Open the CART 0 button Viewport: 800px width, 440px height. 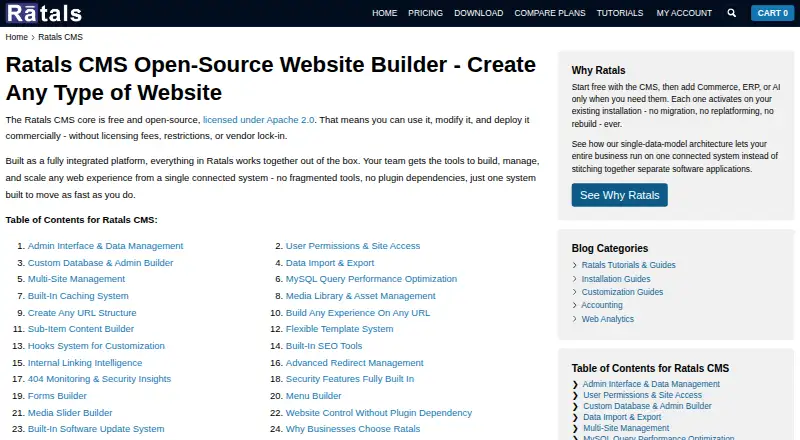772,13
